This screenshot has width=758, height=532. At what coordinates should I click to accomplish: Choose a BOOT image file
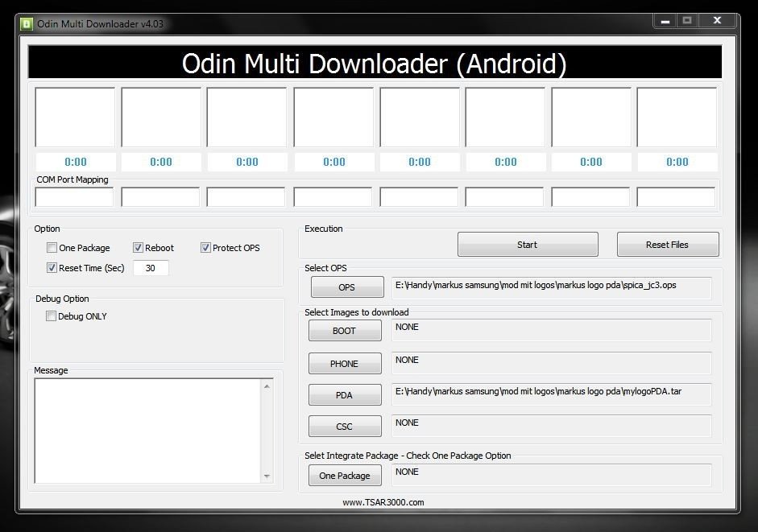[345, 331]
